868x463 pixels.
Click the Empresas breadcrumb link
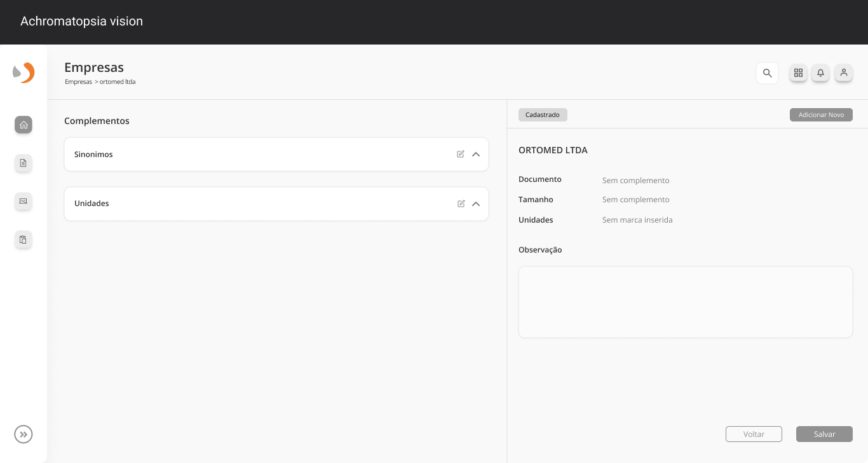78,82
